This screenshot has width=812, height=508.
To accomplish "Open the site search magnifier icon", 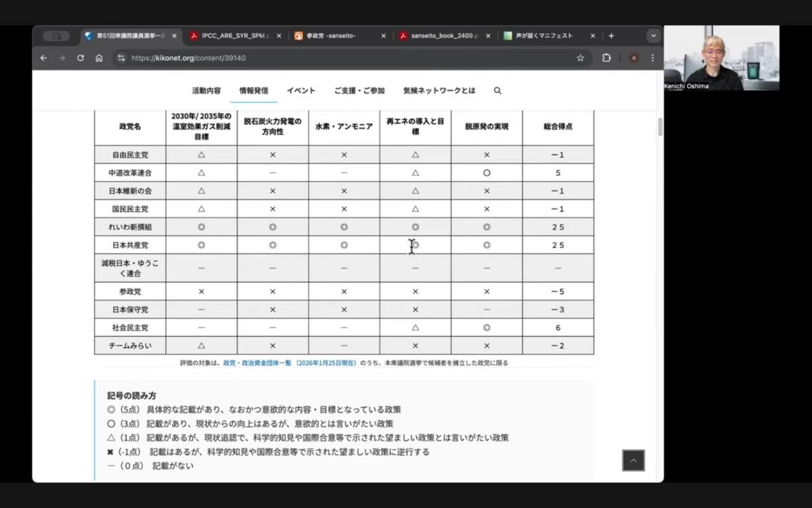I will tap(497, 91).
